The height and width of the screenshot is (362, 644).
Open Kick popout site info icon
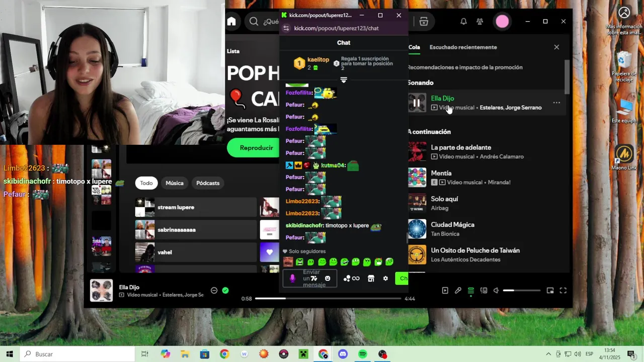click(286, 28)
